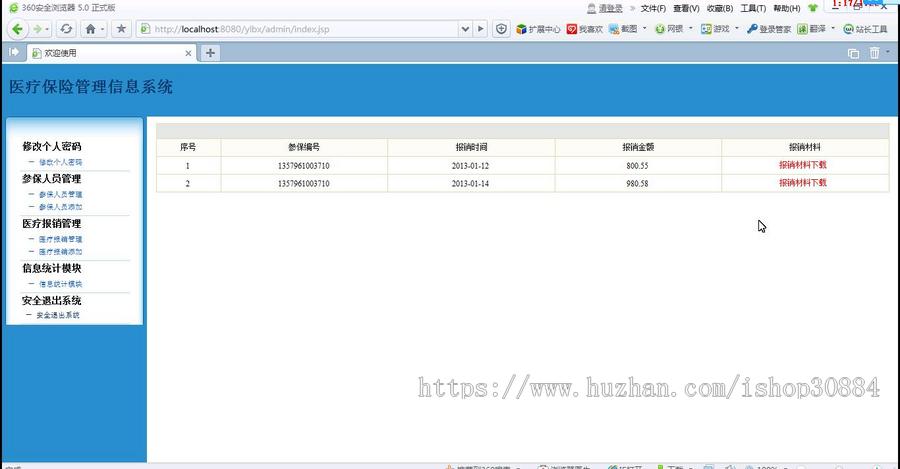Click the tab window restore icon on tab bar
Image resolution: width=900 pixels, height=469 pixels.
(x=854, y=53)
